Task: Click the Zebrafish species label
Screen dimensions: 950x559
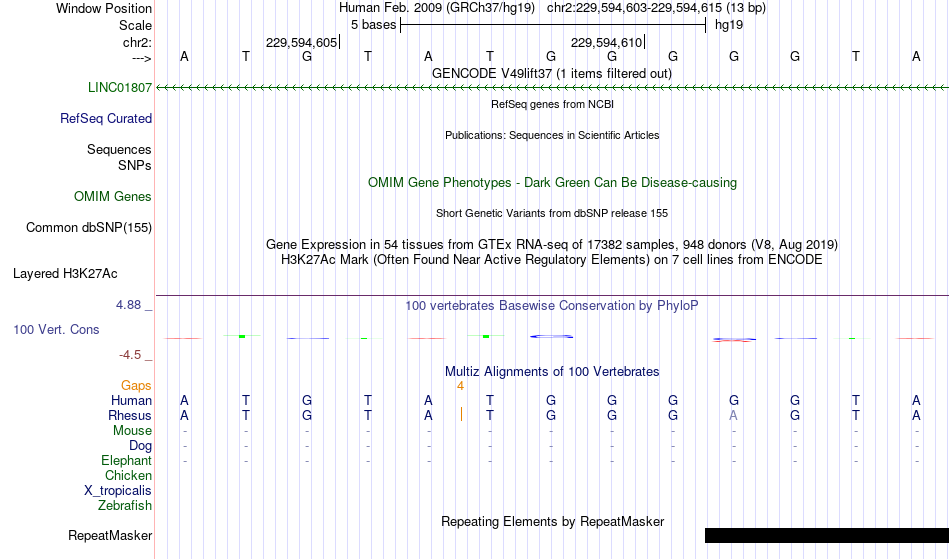Action: click(x=125, y=505)
